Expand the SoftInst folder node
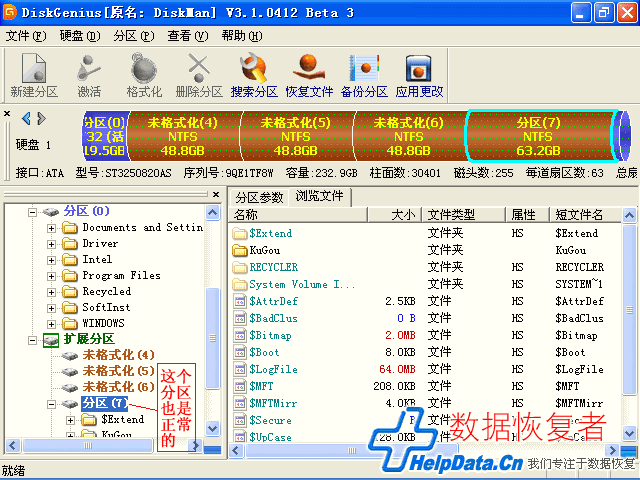Image resolution: width=640 pixels, height=480 pixels. click(51, 308)
